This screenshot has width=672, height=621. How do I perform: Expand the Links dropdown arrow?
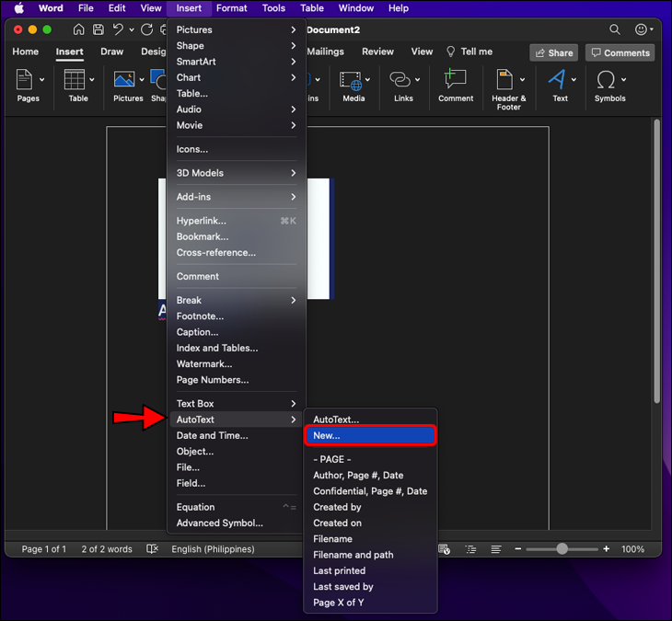[x=417, y=80]
